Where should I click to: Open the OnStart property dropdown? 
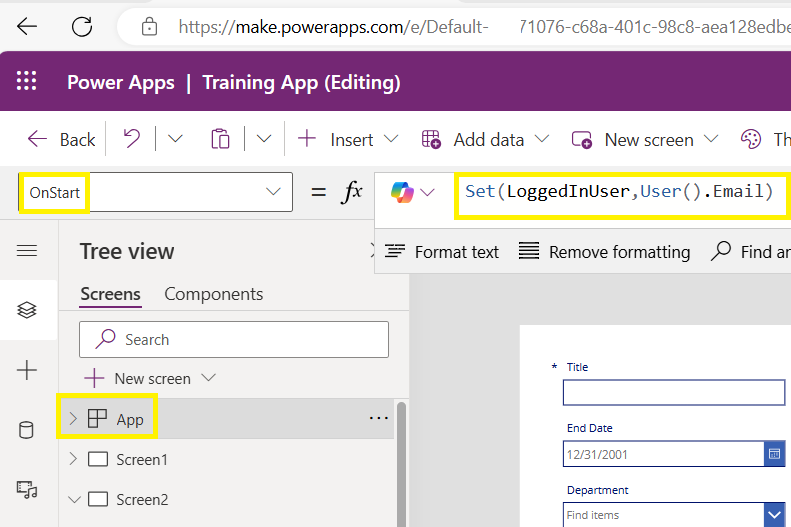coord(273,192)
